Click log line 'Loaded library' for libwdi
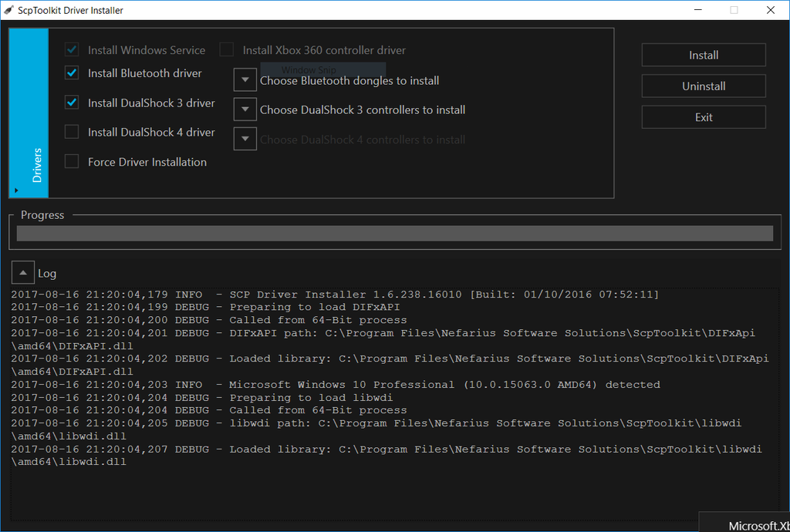This screenshot has height=532, width=790. [387, 456]
